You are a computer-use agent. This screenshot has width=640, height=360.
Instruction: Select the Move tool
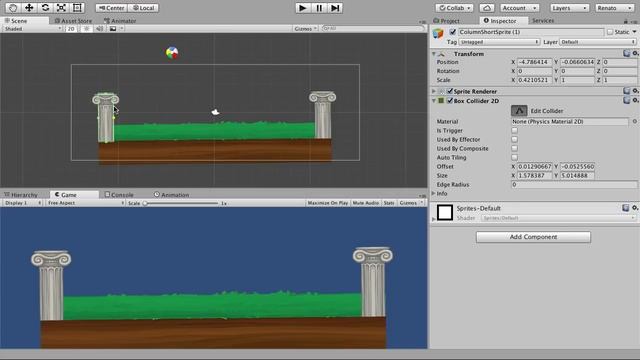29,8
